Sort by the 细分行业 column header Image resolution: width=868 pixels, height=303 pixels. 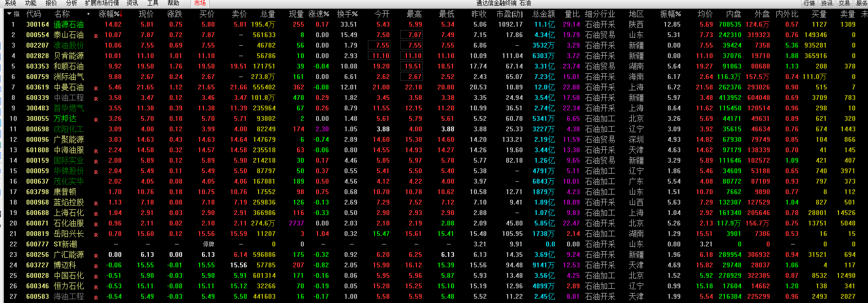click(x=600, y=14)
